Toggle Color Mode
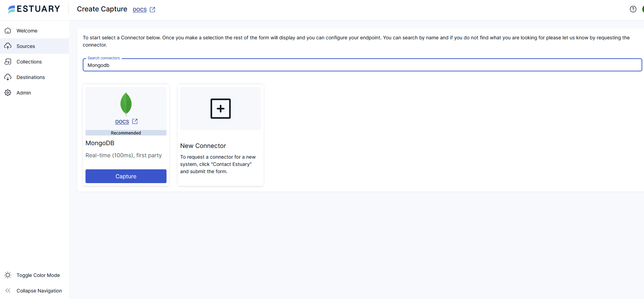 click(34, 275)
